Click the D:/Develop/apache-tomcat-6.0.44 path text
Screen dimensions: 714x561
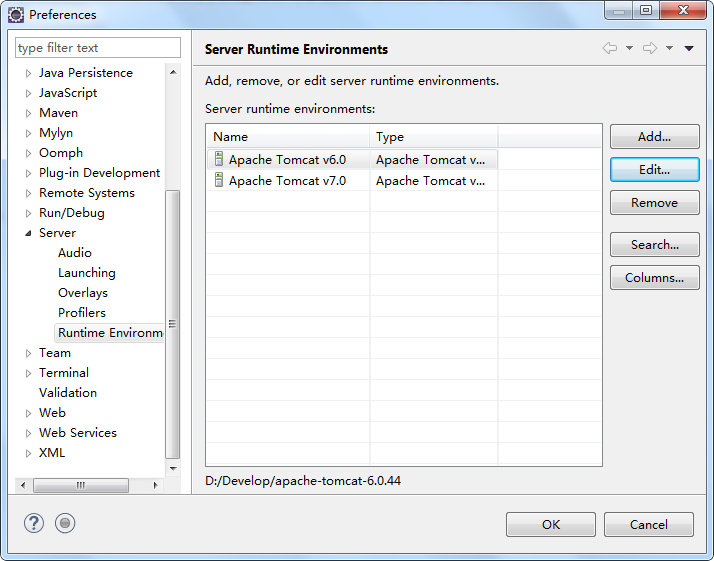(303, 481)
